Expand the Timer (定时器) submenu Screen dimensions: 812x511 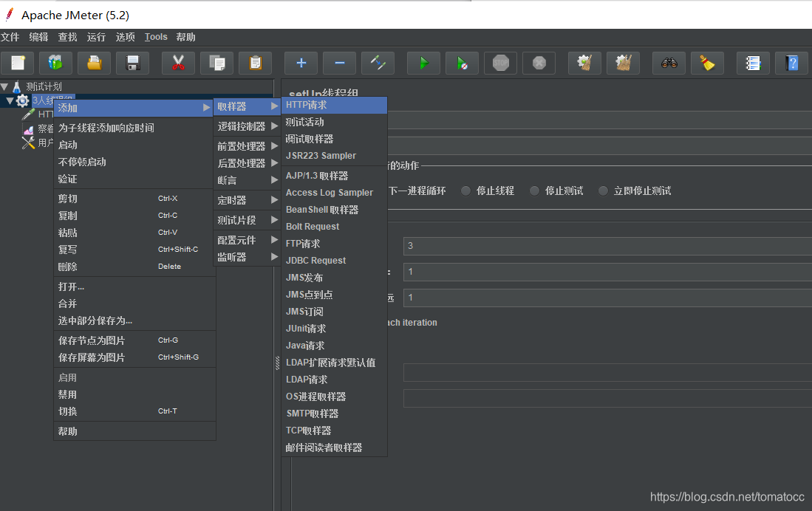(x=247, y=200)
